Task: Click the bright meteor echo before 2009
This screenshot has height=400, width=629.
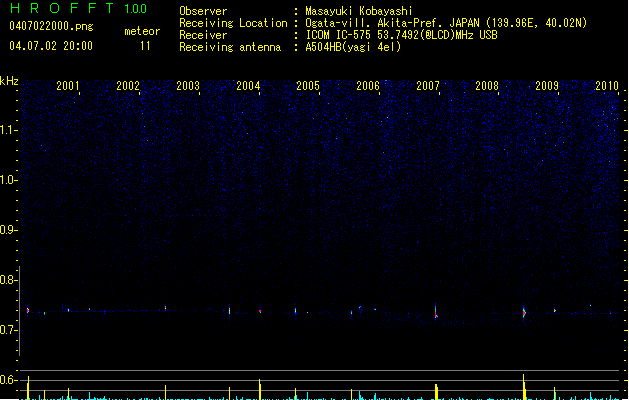Action: [x=524, y=312]
